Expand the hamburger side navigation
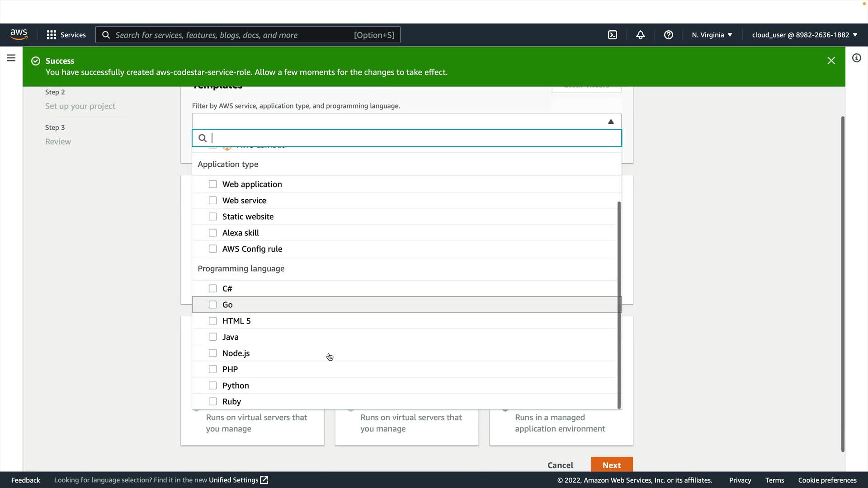The width and height of the screenshot is (868, 488). pyautogui.click(x=11, y=58)
